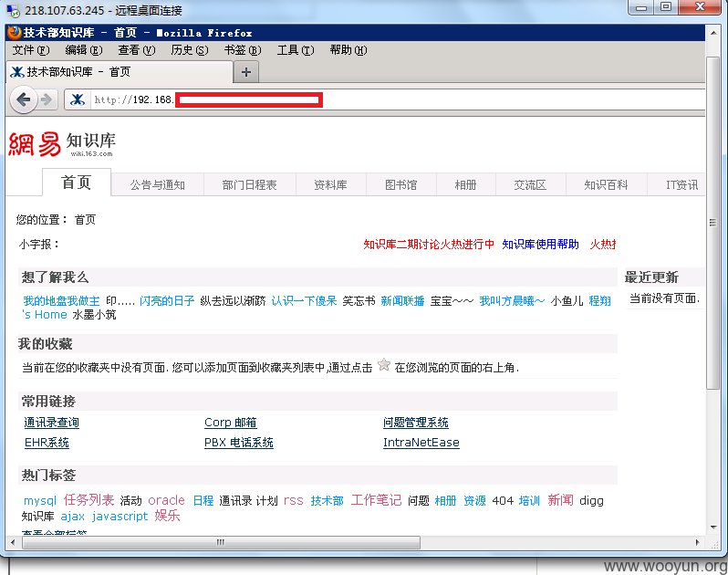The height and width of the screenshot is (575, 728).
Task: Select the 技术部知识库 - 首页 browser tab
Action: (120, 72)
